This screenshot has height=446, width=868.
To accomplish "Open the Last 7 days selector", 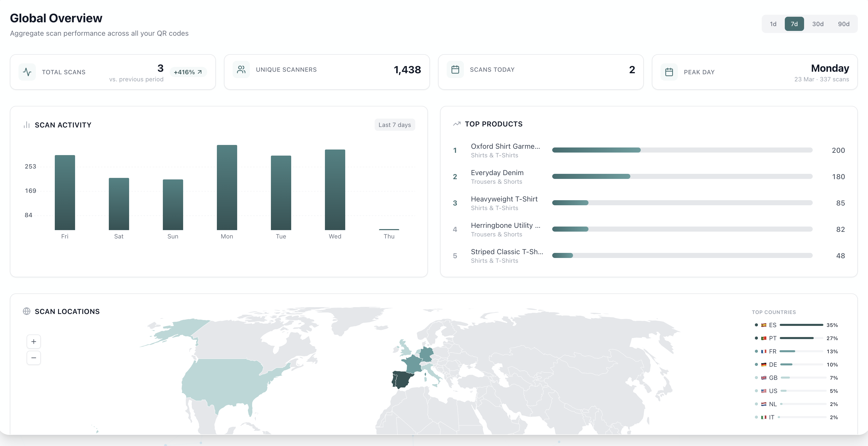I will click(x=395, y=124).
